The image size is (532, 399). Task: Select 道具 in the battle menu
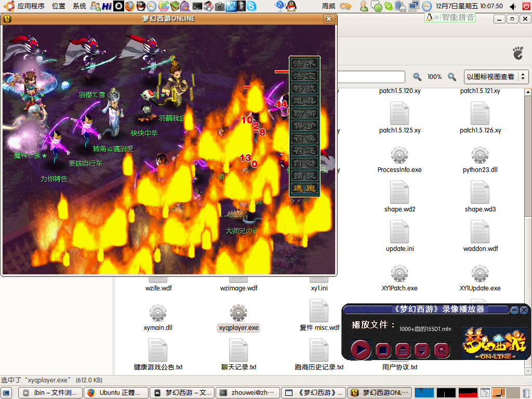point(304,101)
